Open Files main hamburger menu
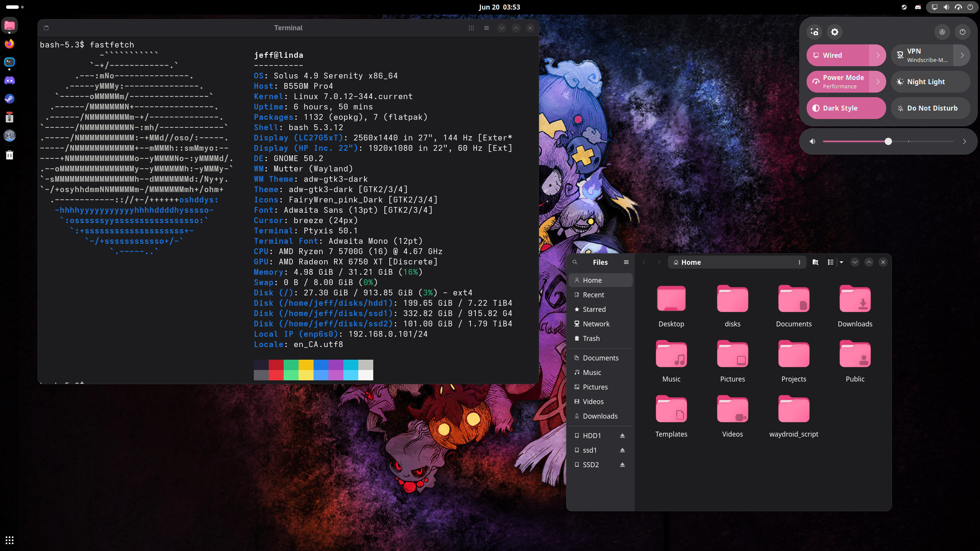Screen dimensions: 980x551 coord(626,262)
